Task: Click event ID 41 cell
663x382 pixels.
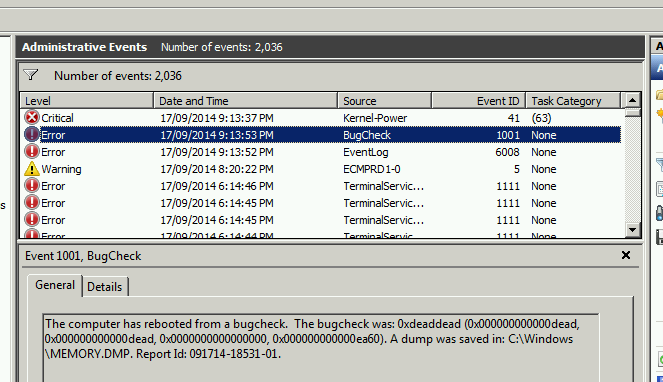Action: [513, 118]
